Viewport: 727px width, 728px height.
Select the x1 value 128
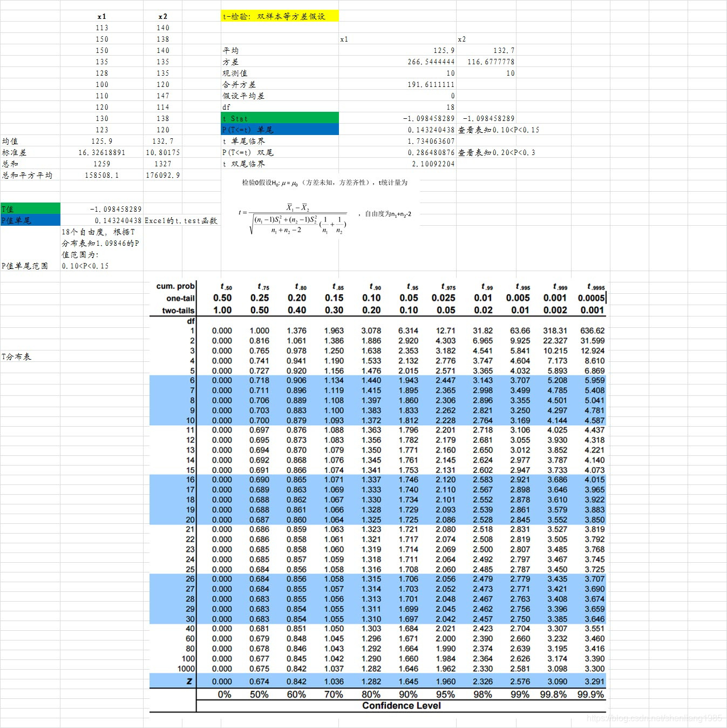(102, 73)
